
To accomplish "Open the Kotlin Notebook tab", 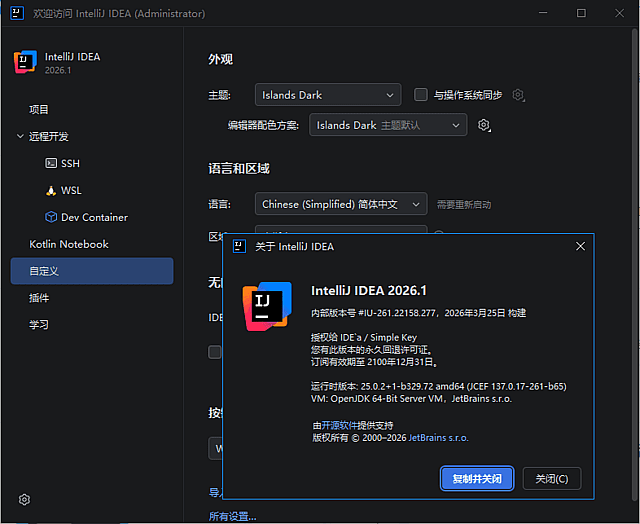I will point(69,244).
